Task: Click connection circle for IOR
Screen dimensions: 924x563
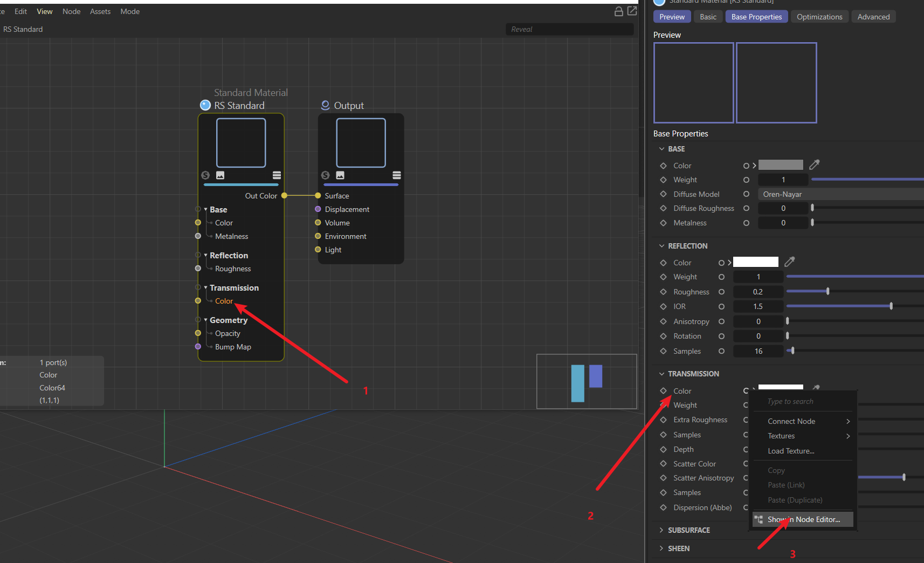Action: click(721, 306)
